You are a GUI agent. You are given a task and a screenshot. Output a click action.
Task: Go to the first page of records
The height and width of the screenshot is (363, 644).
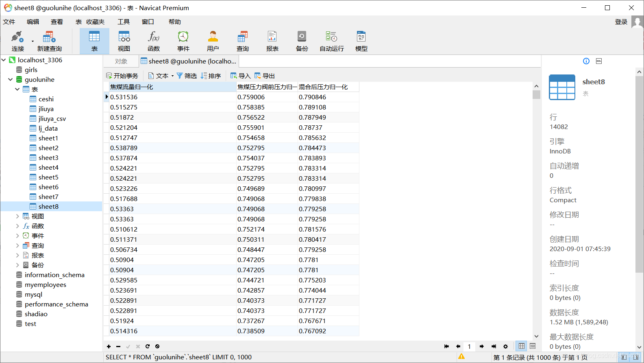click(446, 346)
